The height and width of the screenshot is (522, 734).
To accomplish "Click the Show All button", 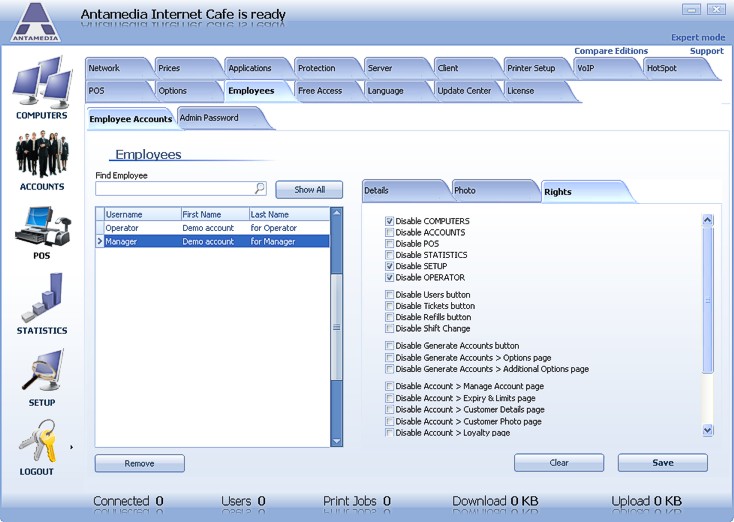I will (x=309, y=190).
